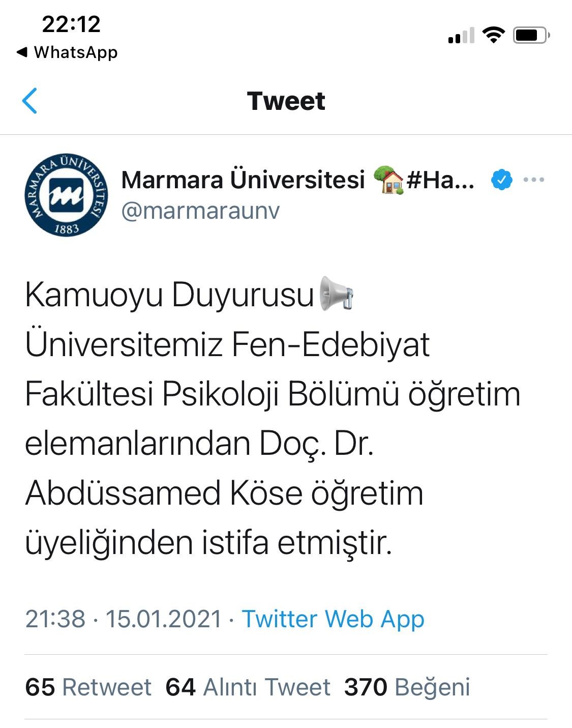Viewport: 572px width, 728px height.
Task: Tap the tweet timestamp 21:38 · 15.01.2021
Action: click(x=124, y=619)
